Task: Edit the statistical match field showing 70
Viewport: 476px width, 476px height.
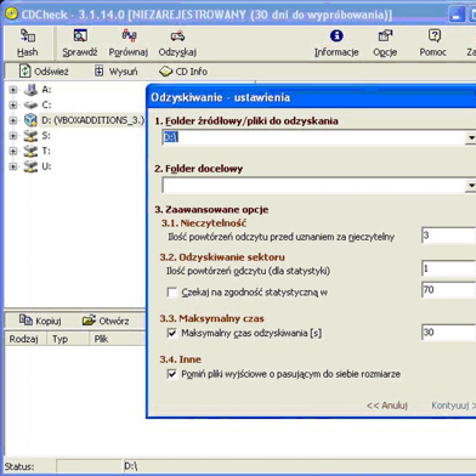Action: 449,290
